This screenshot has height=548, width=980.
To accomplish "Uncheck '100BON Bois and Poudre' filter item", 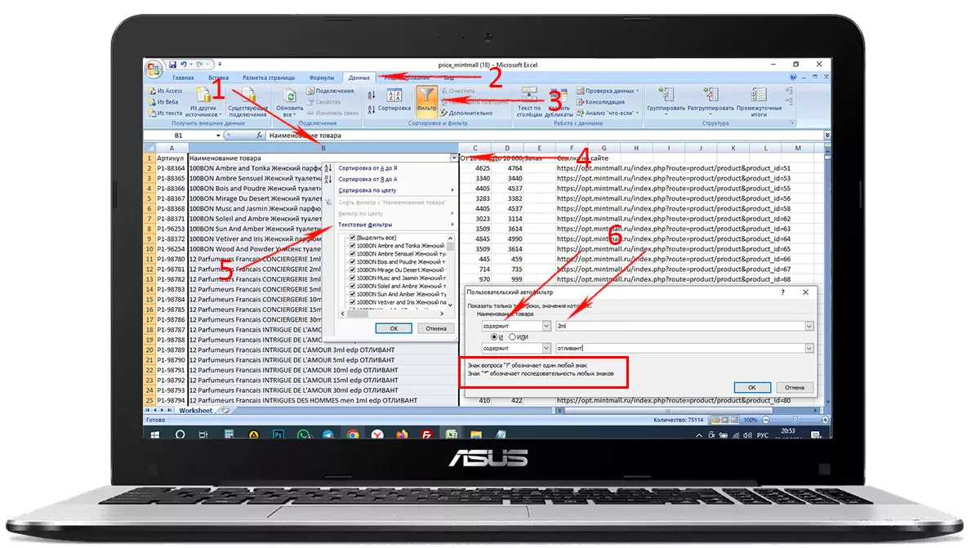I will 353,261.
